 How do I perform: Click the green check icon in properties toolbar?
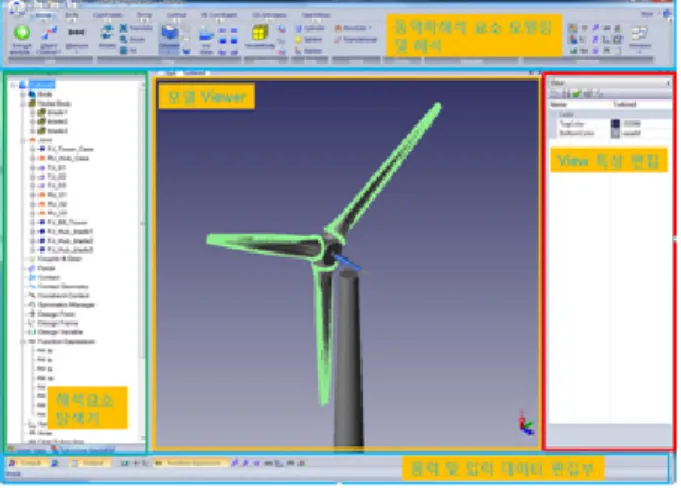[x=576, y=94]
